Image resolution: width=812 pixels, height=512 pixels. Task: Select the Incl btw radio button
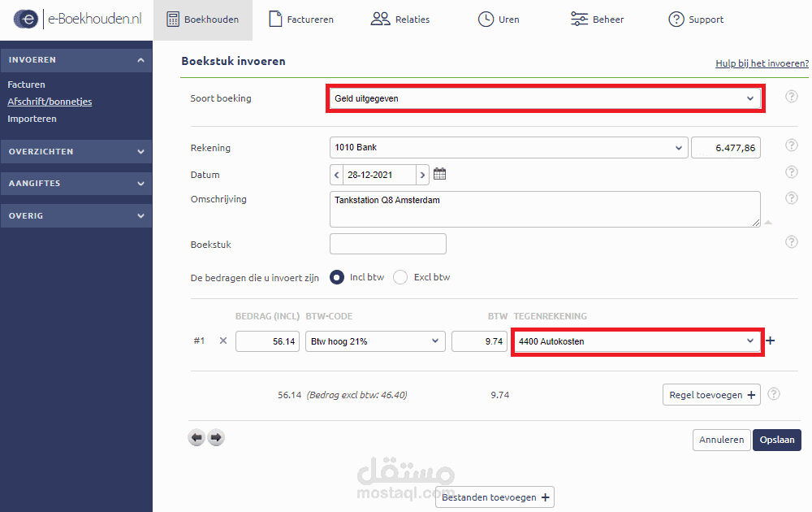(x=337, y=278)
